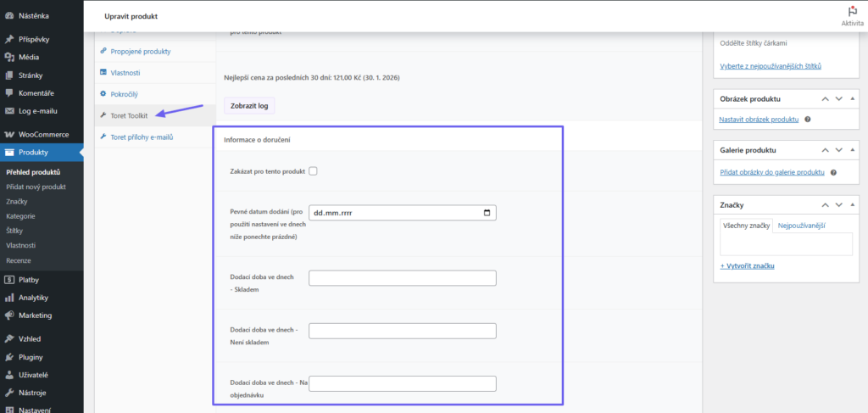Viewport: 868px width, 413px height.
Task: Move Značky panel down
Action: (x=838, y=205)
